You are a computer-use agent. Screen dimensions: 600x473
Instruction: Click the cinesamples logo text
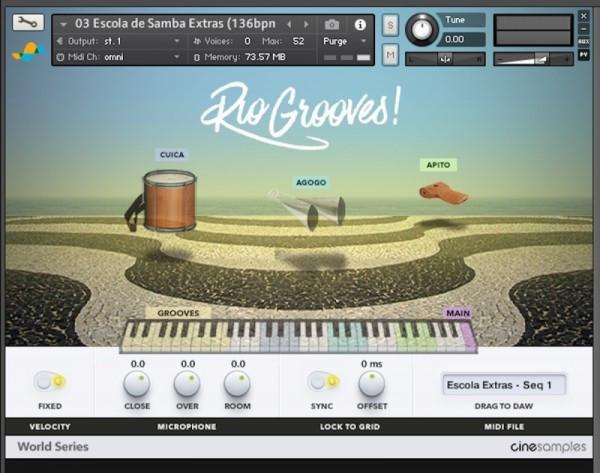pyautogui.click(x=548, y=447)
